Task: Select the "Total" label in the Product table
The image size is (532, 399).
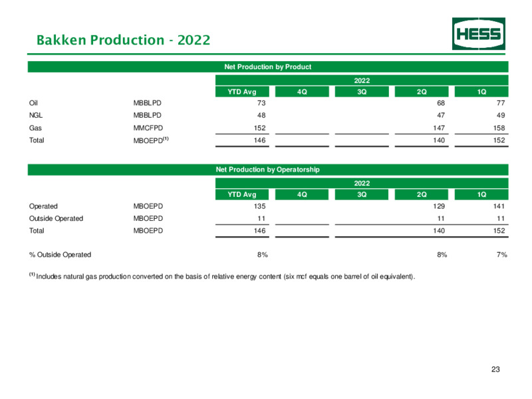Action: pyautogui.click(x=37, y=140)
